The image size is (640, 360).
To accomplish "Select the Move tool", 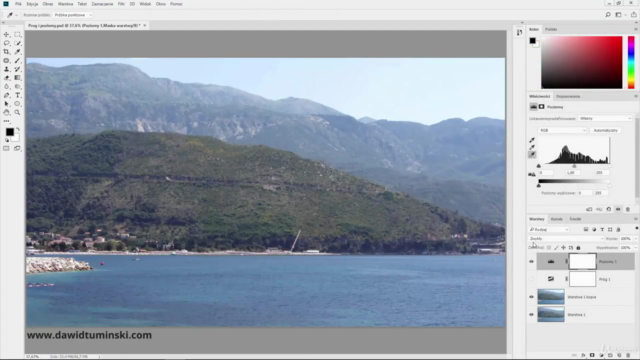I will [x=7, y=35].
